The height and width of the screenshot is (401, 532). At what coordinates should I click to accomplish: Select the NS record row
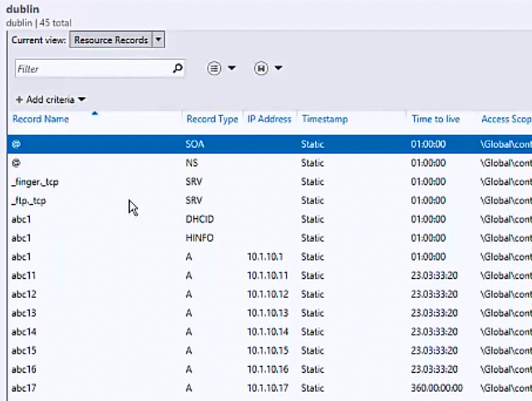[269, 163]
